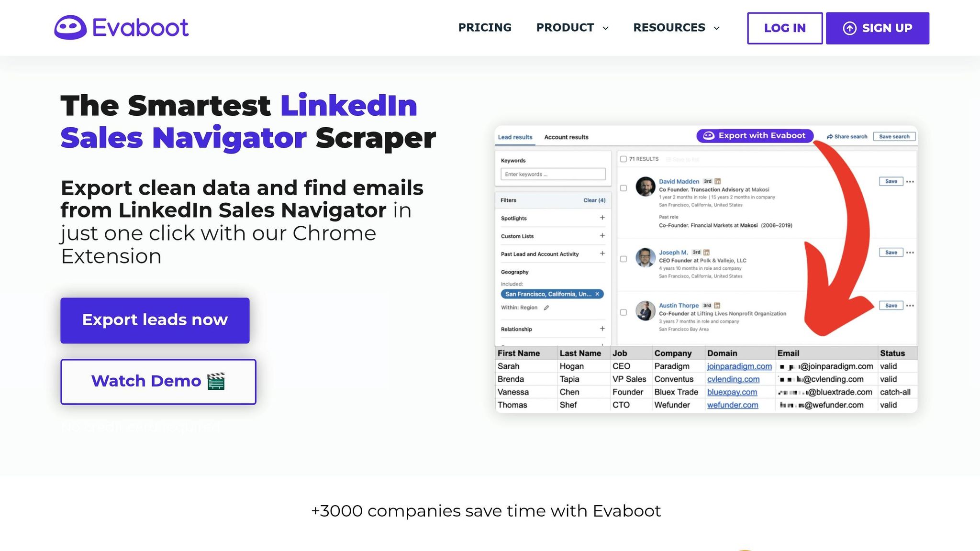Expand the Spotlights filter section
Image resolution: width=980 pixels, height=551 pixels.
coord(602,218)
